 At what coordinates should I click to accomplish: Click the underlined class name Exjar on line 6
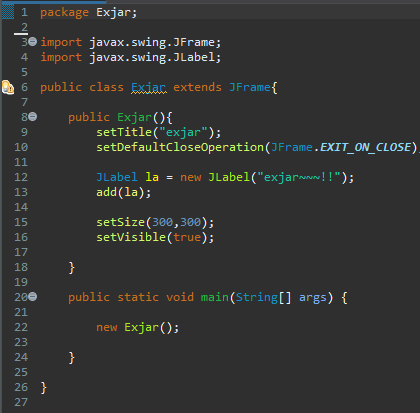click(x=148, y=87)
